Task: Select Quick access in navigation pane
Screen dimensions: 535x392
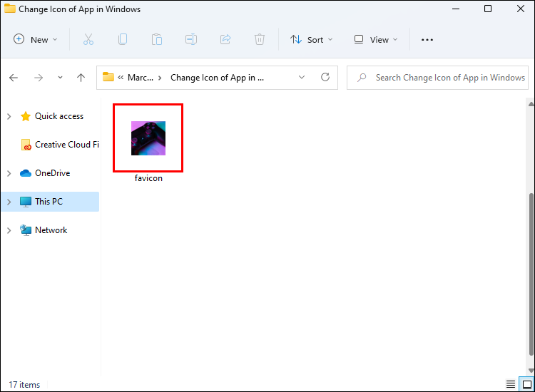Action: (x=59, y=116)
